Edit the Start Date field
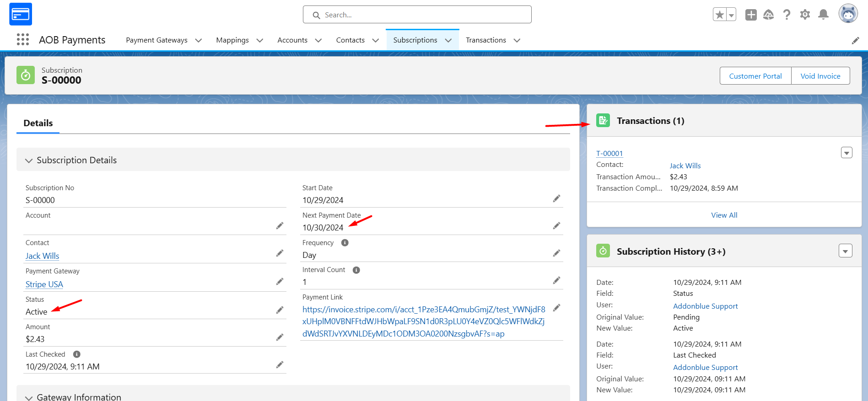 point(556,198)
